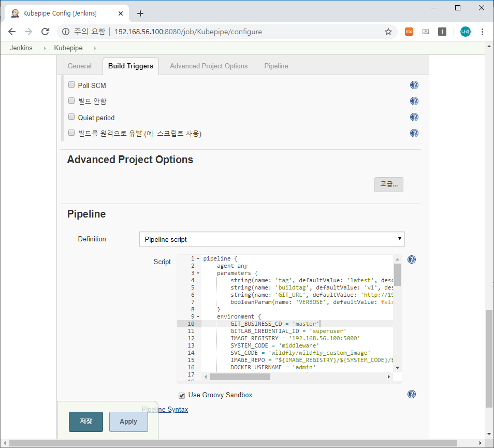Click the browser forward arrow

point(28,32)
